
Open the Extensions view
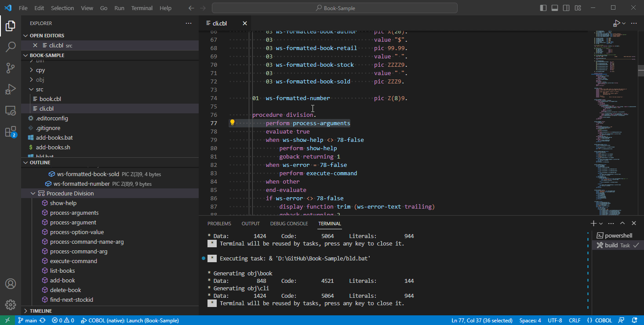(x=11, y=132)
